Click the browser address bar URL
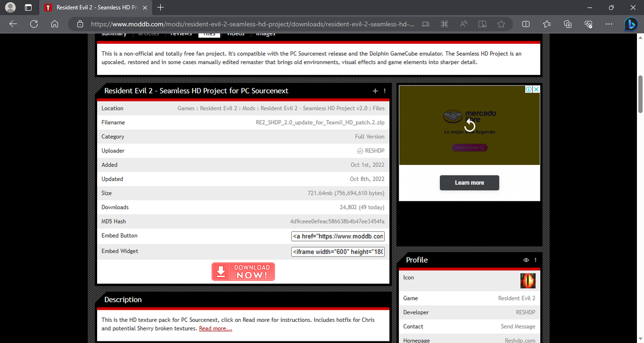The image size is (644, 343). coord(253,24)
